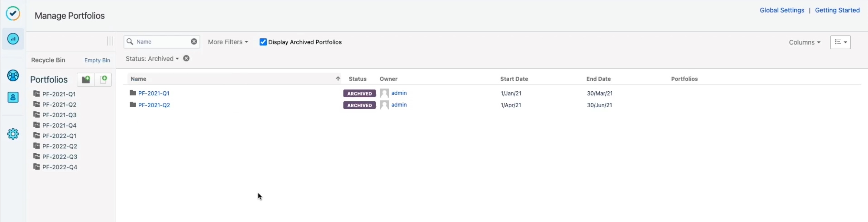Open Global Settings link
Viewport: 868px width, 222px height.
coord(782,10)
